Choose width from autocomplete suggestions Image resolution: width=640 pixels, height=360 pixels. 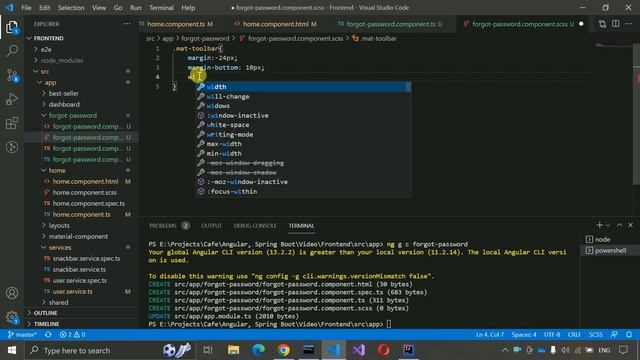click(303, 87)
